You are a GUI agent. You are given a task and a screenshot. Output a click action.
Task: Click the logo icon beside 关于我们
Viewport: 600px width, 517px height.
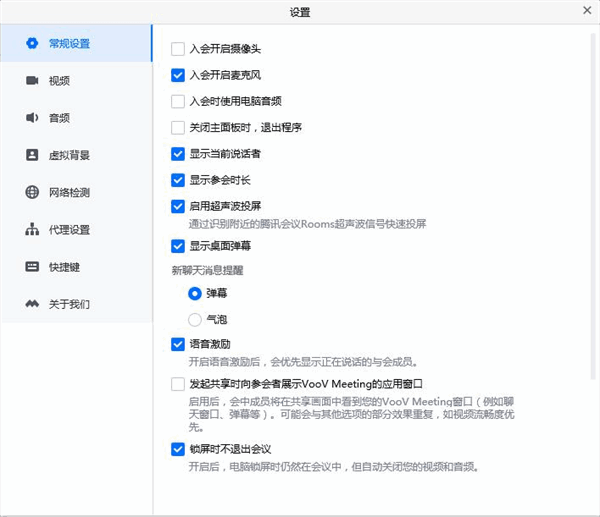click(x=32, y=303)
